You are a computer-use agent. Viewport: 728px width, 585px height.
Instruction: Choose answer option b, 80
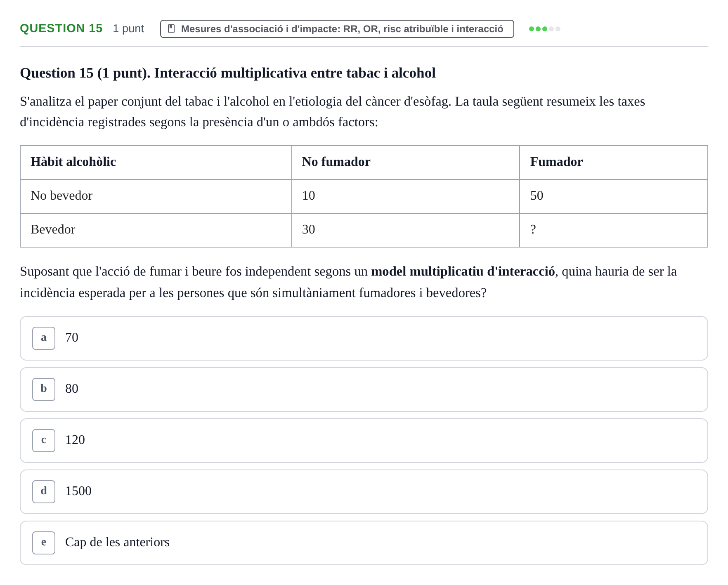click(364, 389)
